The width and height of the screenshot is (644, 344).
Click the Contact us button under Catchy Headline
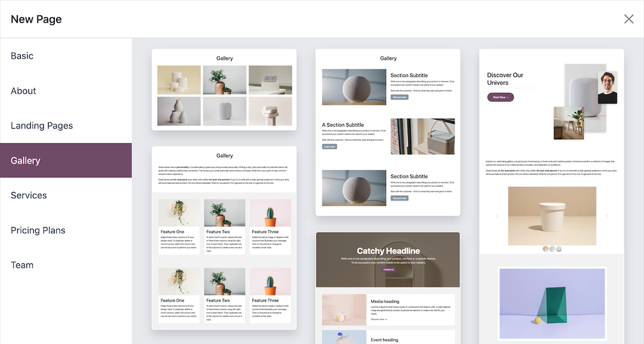[388, 270]
